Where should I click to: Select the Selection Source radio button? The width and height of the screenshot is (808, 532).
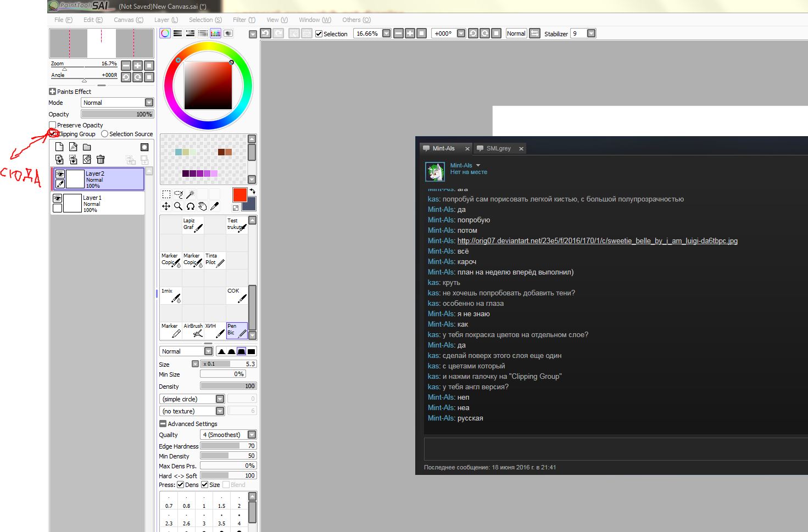(104, 134)
